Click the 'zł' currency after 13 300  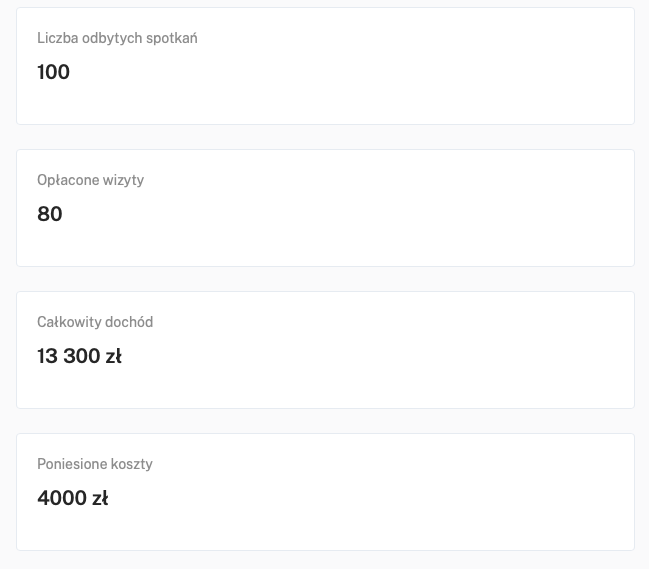point(113,356)
